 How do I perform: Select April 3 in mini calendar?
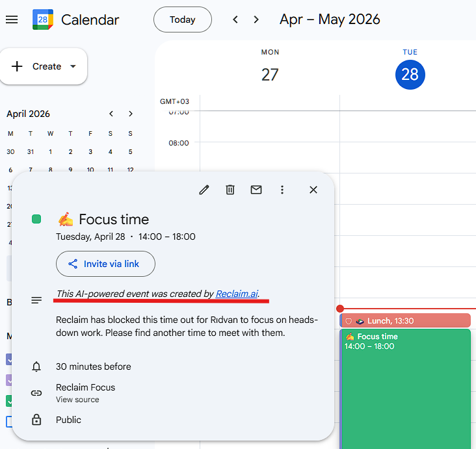(x=90, y=151)
